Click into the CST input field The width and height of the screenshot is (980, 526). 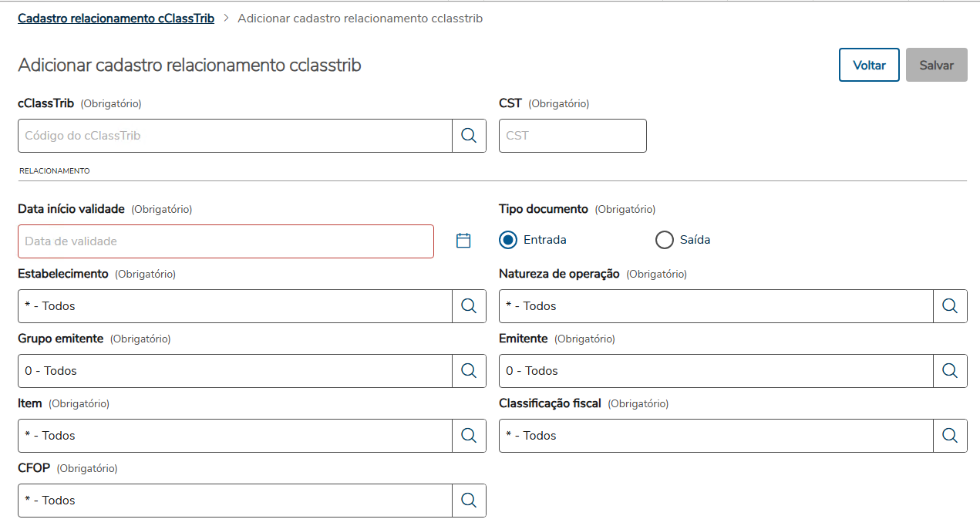point(572,136)
